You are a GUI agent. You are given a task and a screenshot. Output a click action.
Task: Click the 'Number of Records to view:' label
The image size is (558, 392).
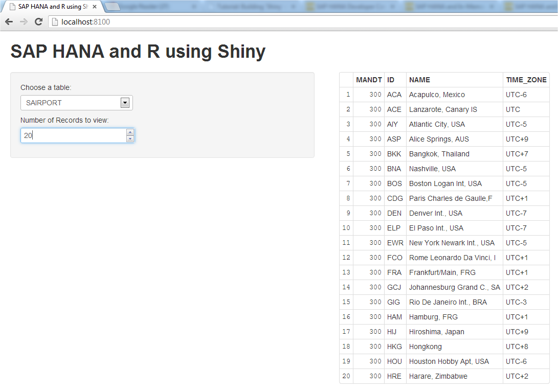[64, 120]
